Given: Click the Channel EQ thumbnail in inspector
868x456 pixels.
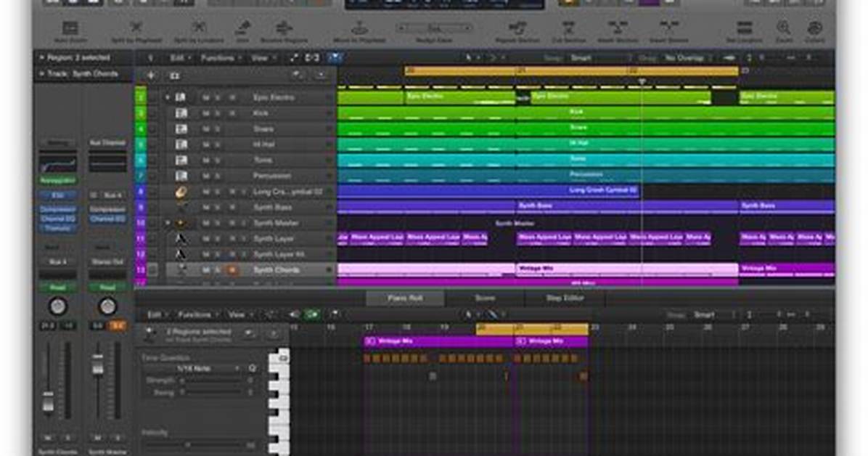Looking at the screenshot, I should pos(57,164).
